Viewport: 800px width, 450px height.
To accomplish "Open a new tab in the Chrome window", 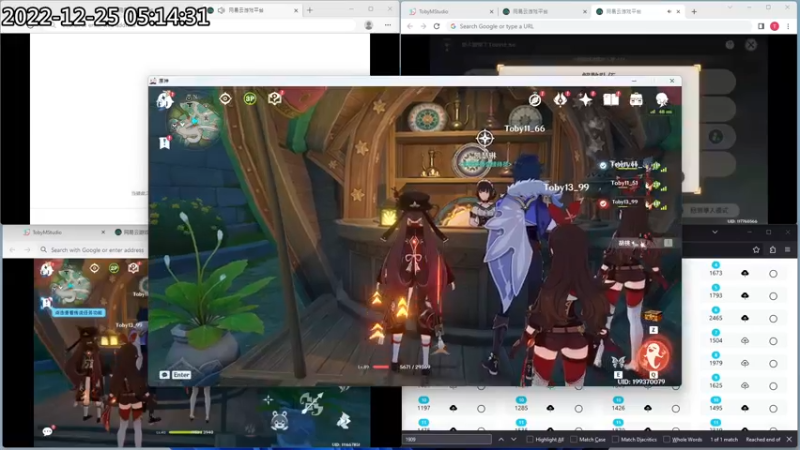I will (x=694, y=11).
